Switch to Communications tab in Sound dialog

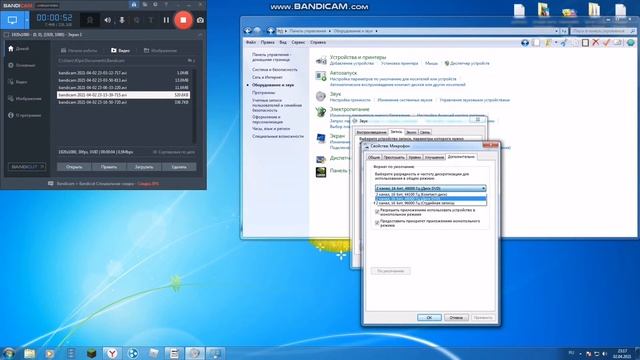pyautogui.click(x=424, y=132)
